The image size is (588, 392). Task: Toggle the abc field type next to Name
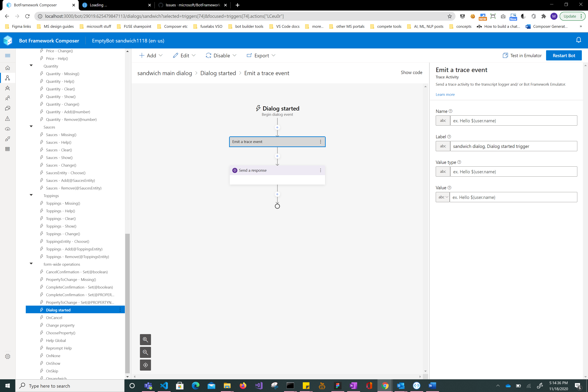(443, 121)
